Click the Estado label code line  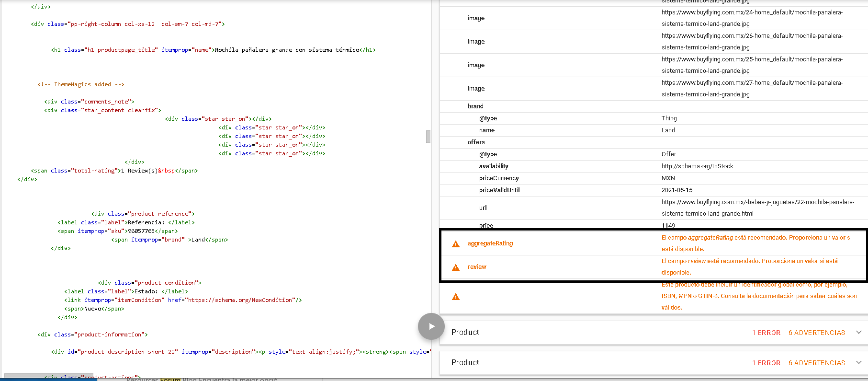tap(126, 291)
